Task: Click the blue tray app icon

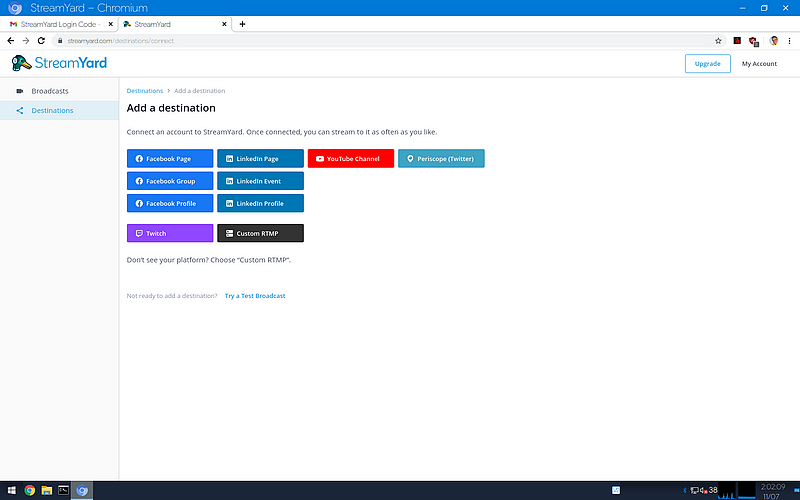Action: click(x=616, y=490)
